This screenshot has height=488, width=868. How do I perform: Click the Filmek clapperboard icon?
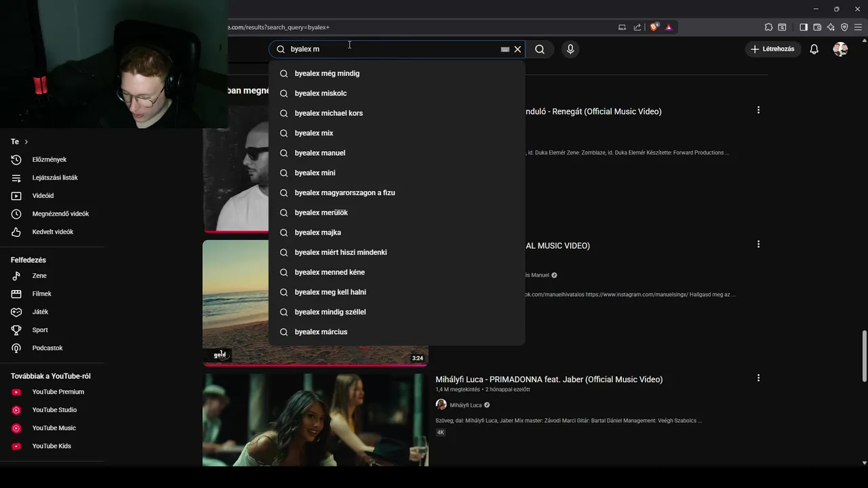coord(17,294)
